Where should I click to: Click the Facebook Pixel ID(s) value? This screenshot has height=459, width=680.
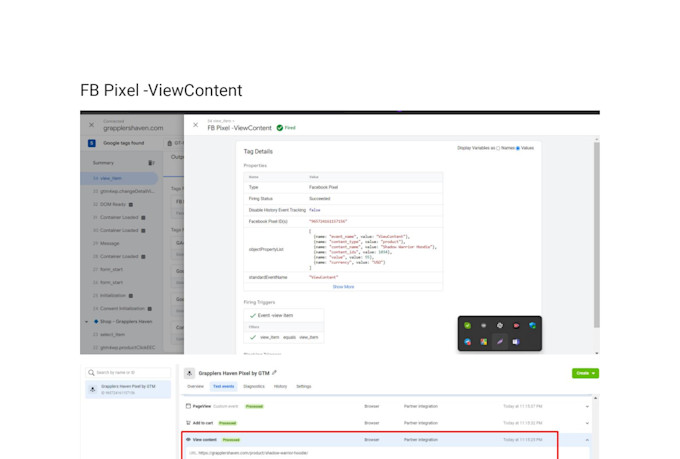[328, 221]
